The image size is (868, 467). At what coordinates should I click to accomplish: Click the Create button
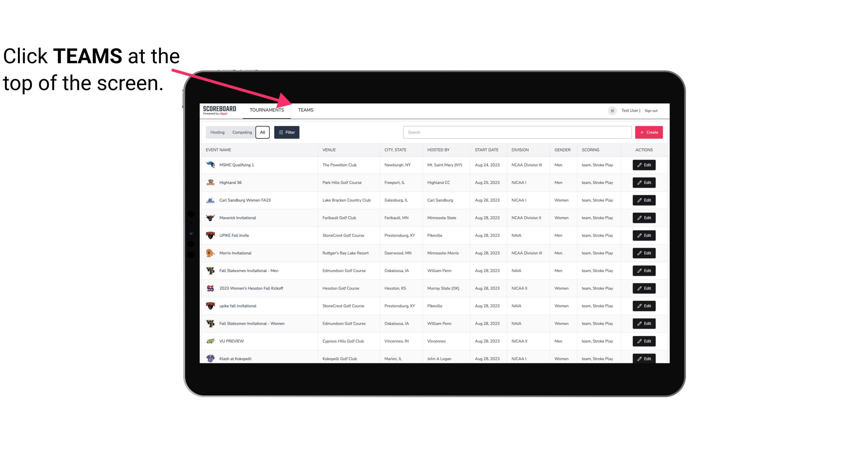coord(648,132)
